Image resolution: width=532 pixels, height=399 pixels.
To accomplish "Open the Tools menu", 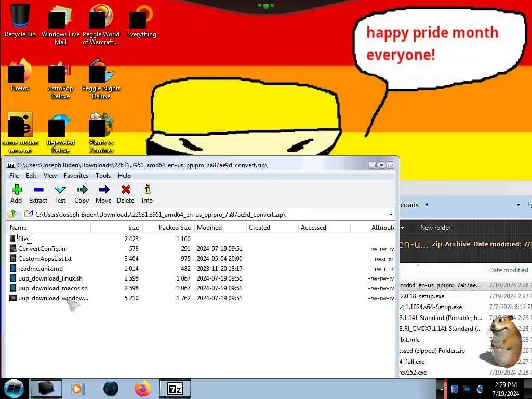I will point(103,176).
